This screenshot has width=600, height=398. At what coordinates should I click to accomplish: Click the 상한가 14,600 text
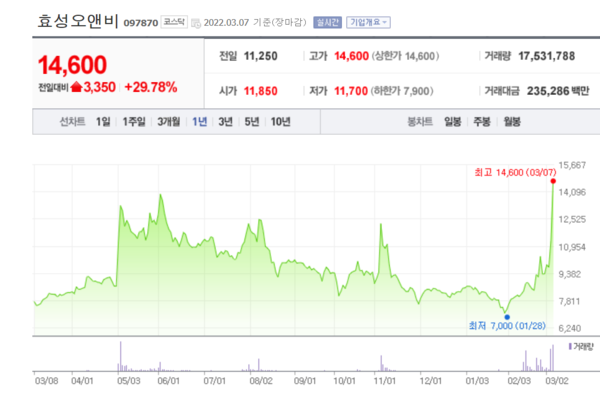click(x=405, y=56)
